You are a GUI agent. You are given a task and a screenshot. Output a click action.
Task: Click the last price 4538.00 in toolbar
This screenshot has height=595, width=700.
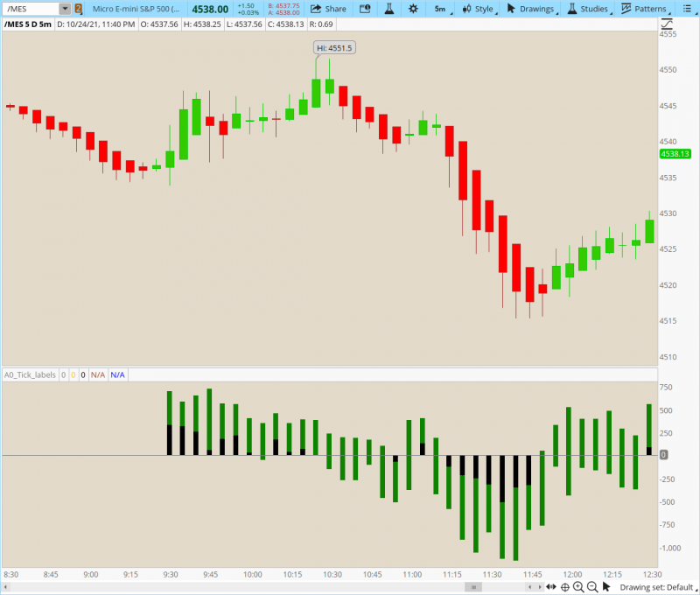[x=210, y=9]
